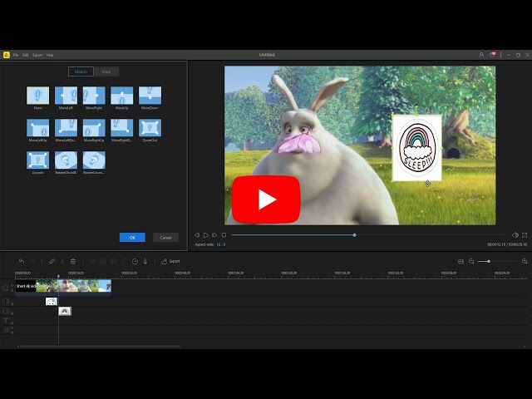Click the timeline playhead marker
532x399 pixels.
pos(58,277)
